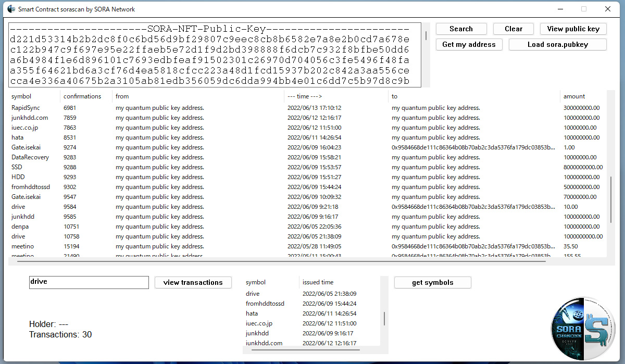
Task: Select junkhdd row with 9585 confirmations
Action: coord(308,217)
